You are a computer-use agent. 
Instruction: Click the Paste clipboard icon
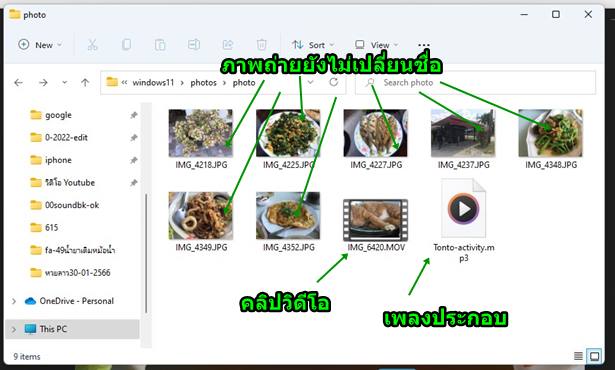[160, 45]
